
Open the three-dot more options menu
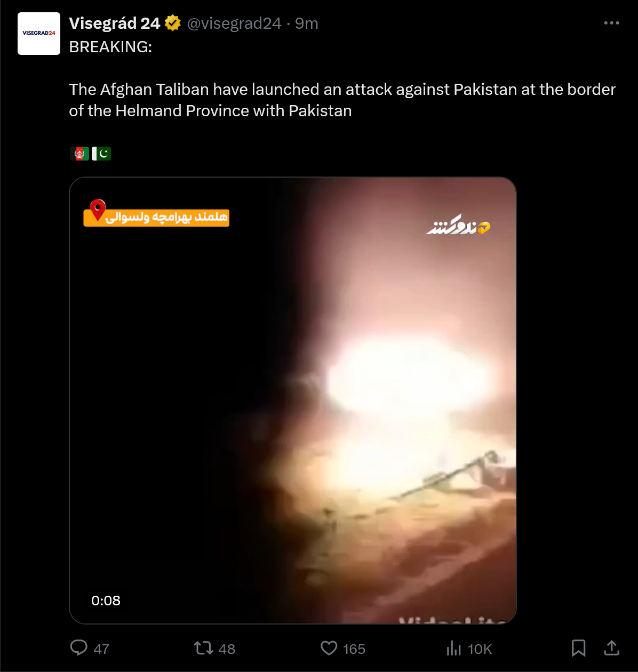(611, 23)
